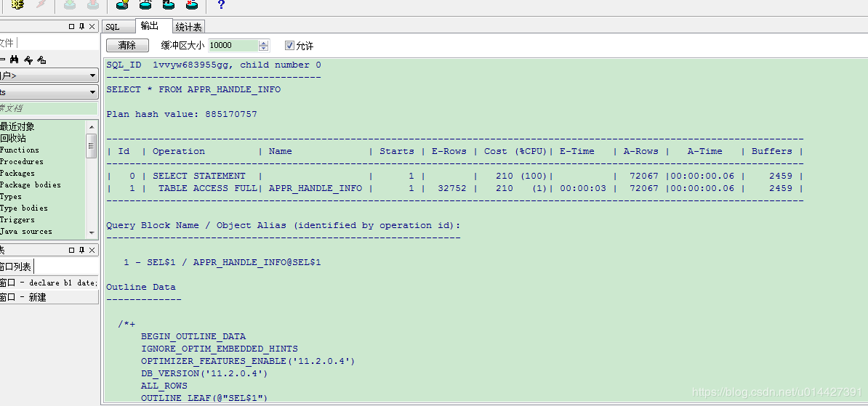Close the window list panel
This screenshot has width=868, height=406.
click(92, 250)
